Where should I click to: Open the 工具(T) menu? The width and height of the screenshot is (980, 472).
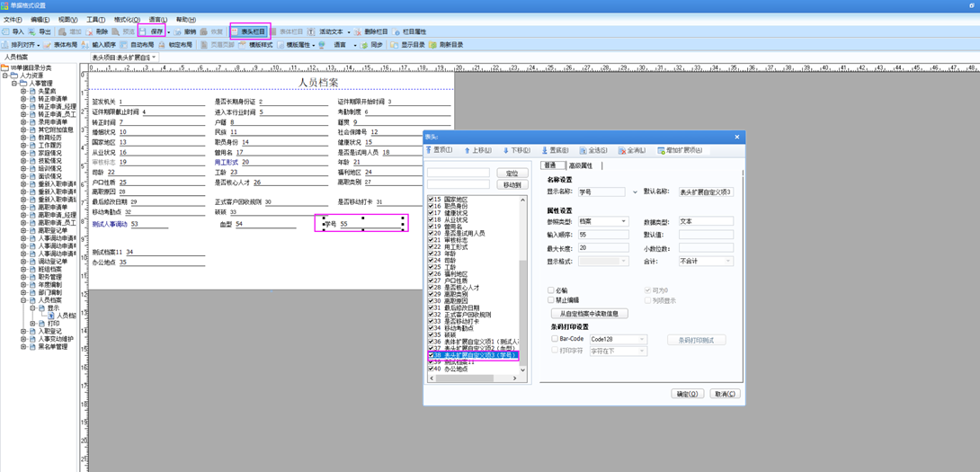pyautogui.click(x=95, y=20)
